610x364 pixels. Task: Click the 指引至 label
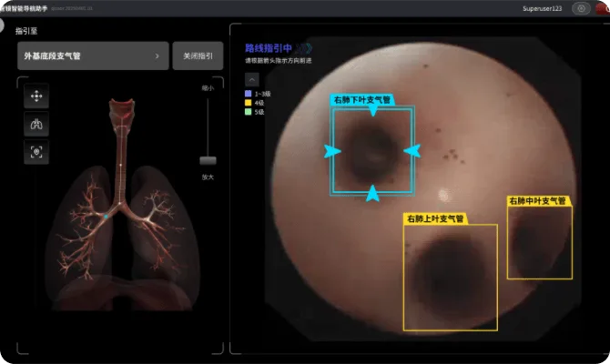[26, 31]
